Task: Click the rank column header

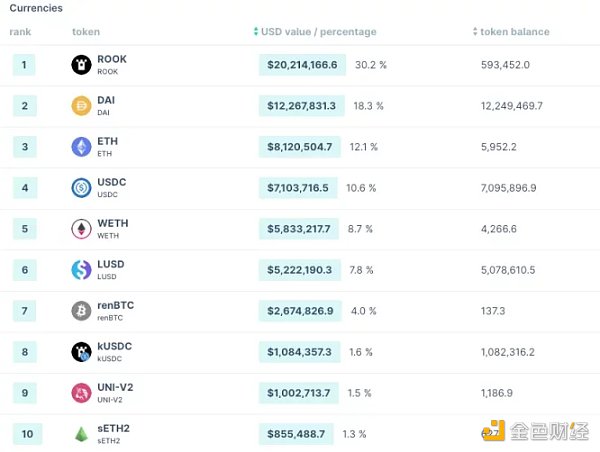Action: (20, 32)
